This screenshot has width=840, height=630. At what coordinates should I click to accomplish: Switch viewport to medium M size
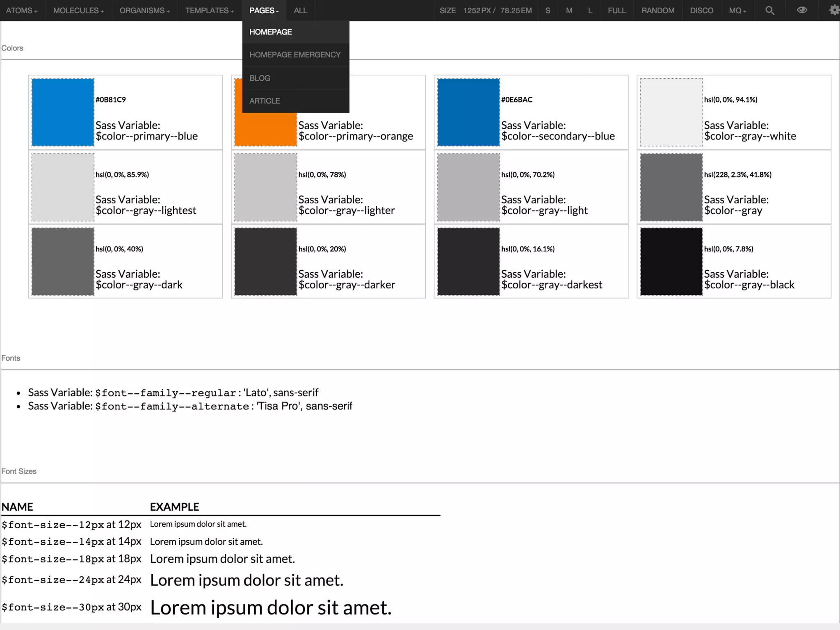click(569, 11)
